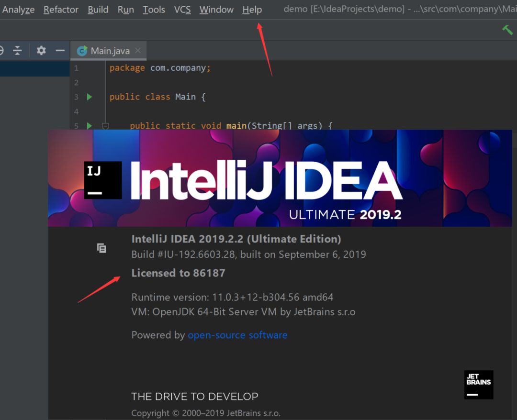Click the project path in the title bar
Screen dimensions: 517x420
pyautogui.click(x=400, y=9)
